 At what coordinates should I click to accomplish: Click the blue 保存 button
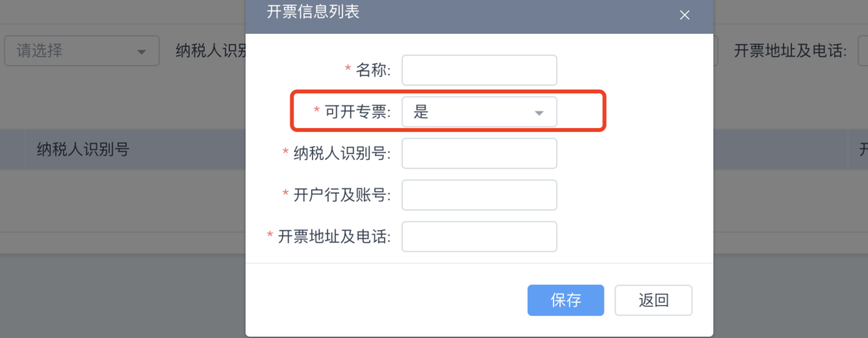coord(566,300)
